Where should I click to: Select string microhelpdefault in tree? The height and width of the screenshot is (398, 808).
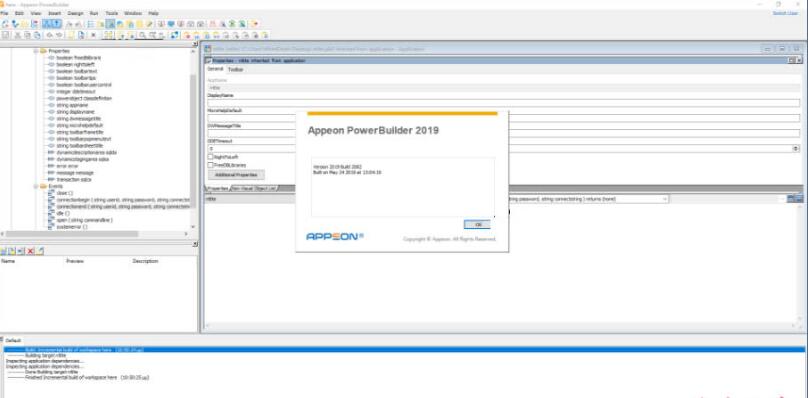pyautogui.click(x=79, y=125)
